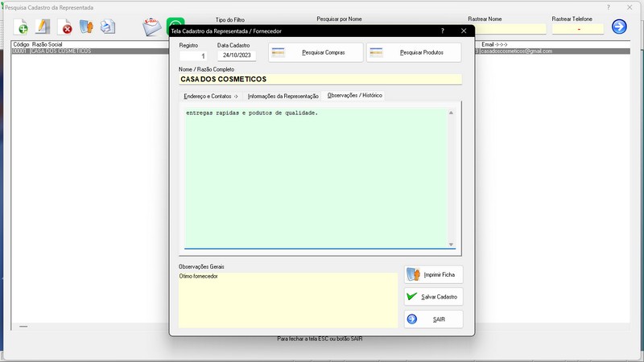Image resolution: width=644 pixels, height=362 pixels.
Task: Click Pesquisar Produtos button
Action: tap(414, 52)
